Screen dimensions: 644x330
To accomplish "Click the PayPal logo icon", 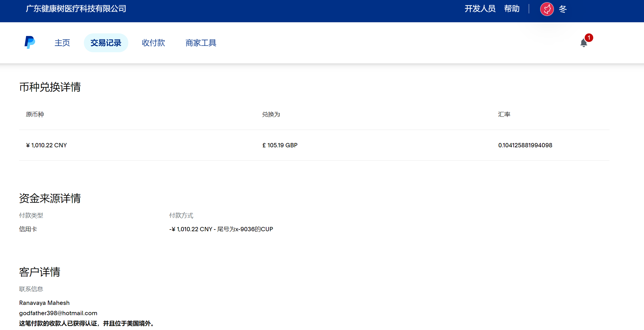I will pos(30,43).
